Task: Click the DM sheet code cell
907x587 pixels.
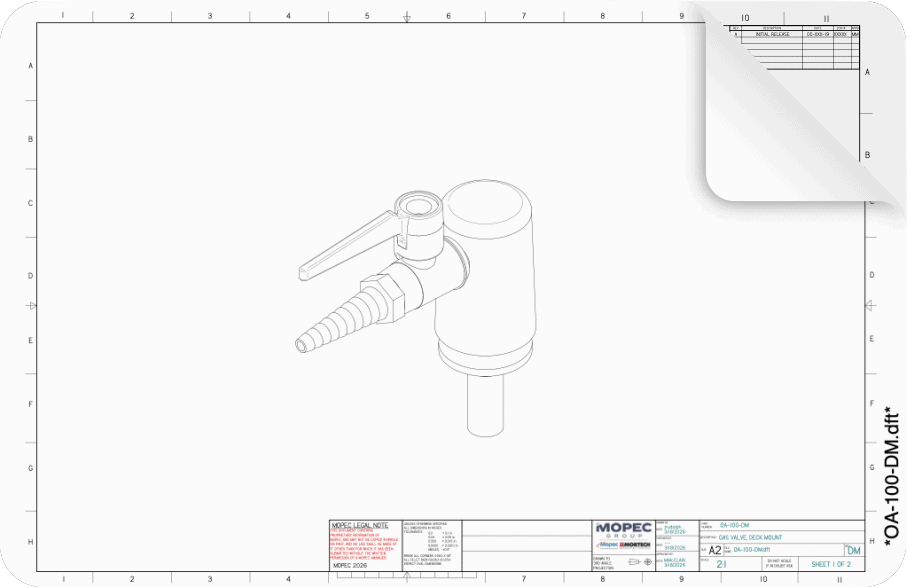Action: [851, 550]
